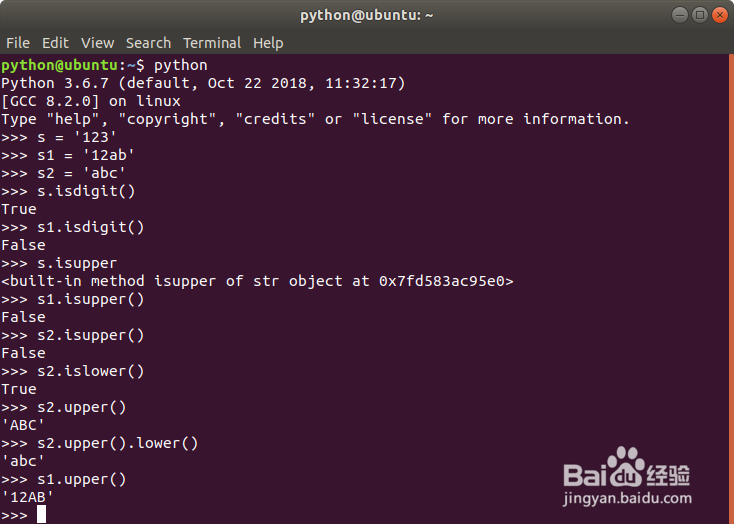Open the Terminal menu
This screenshot has width=734, height=524.
point(212,43)
